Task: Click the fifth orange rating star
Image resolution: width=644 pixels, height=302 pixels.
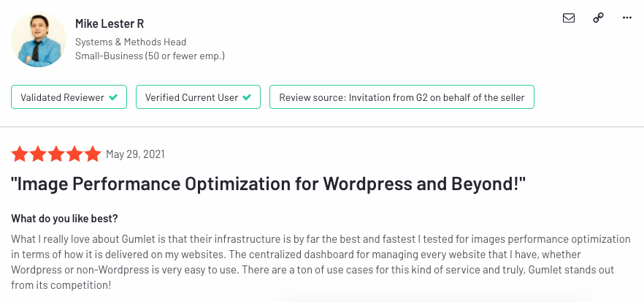Action: 93,154
